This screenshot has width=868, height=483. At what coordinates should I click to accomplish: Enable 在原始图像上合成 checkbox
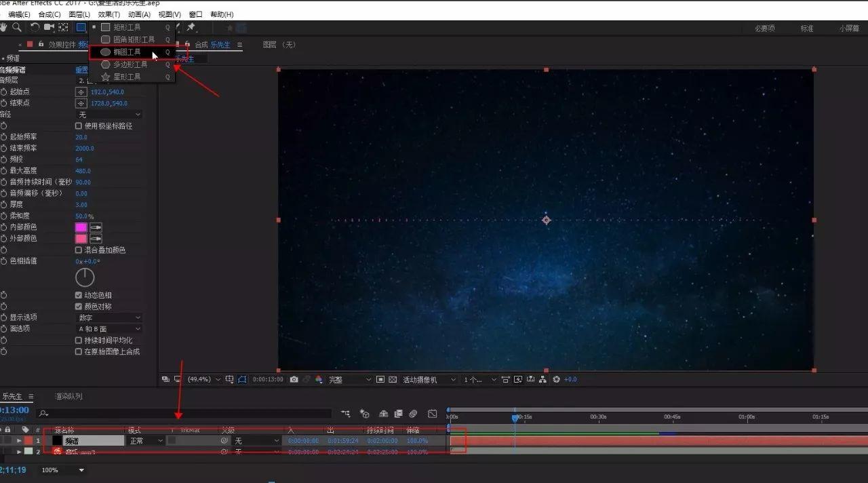[79, 352]
